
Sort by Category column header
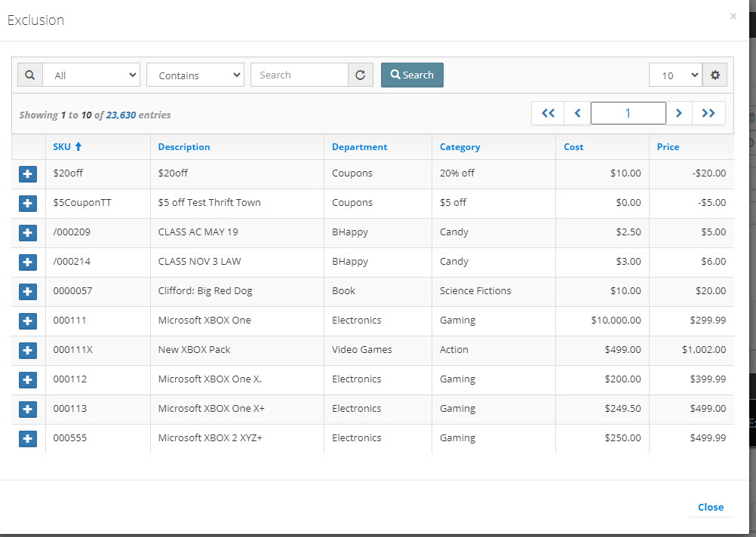[460, 147]
